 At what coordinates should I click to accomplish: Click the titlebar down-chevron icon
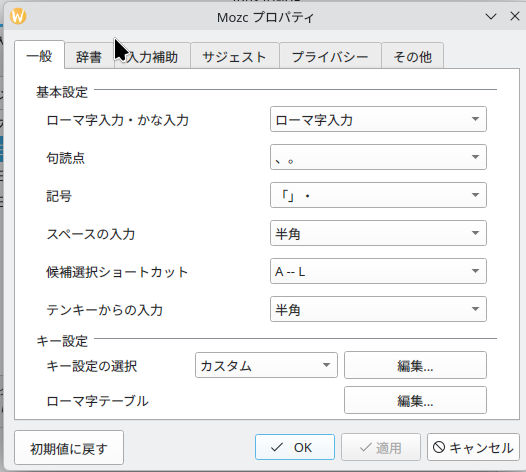(x=491, y=16)
